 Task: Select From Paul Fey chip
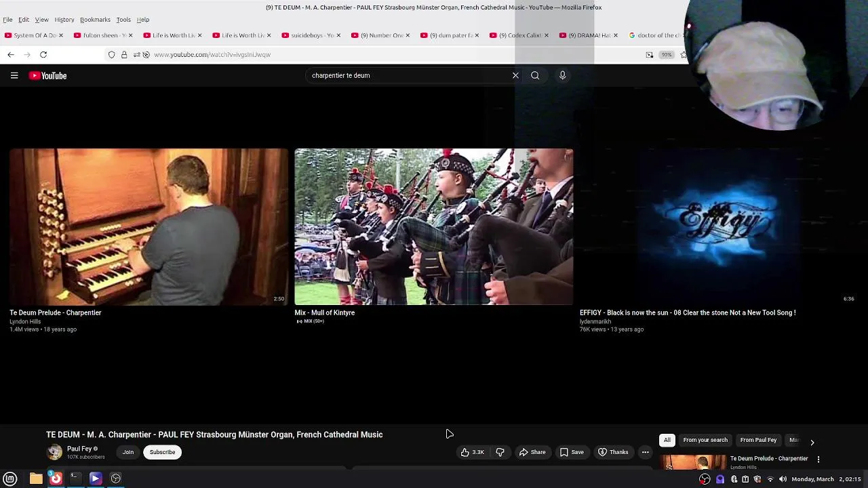coord(758,440)
